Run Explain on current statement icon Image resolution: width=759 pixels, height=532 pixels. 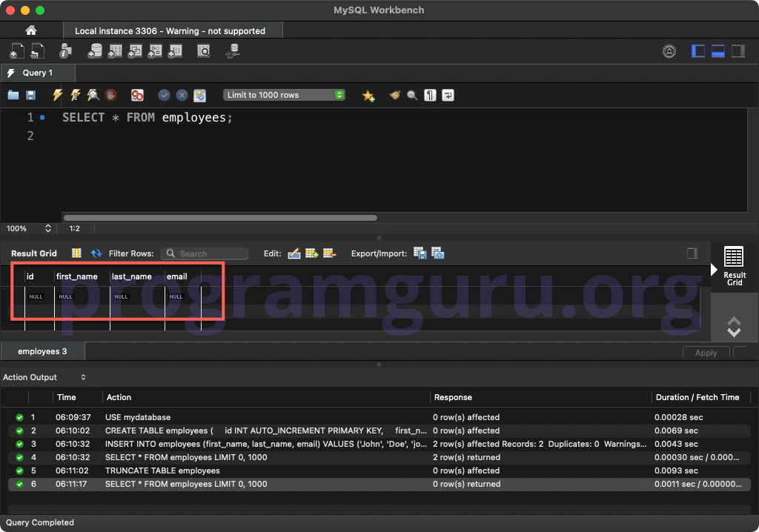tap(93, 95)
